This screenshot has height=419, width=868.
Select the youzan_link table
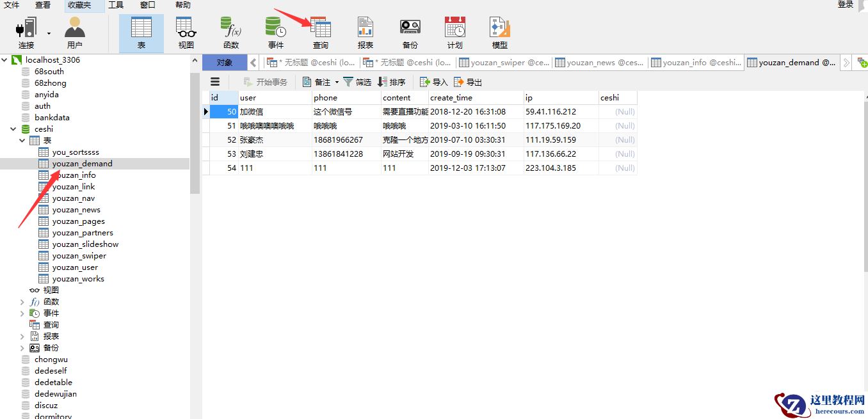(x=74, y=186)
